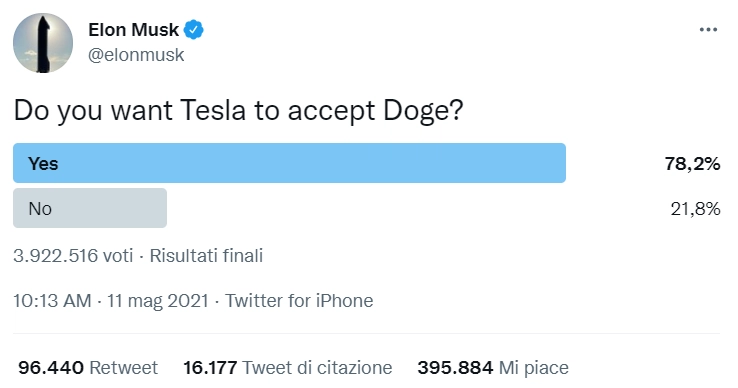Open the Starship rocket profile picture
The width and height of the screenshot is (738, 388).
click(43, 43)
